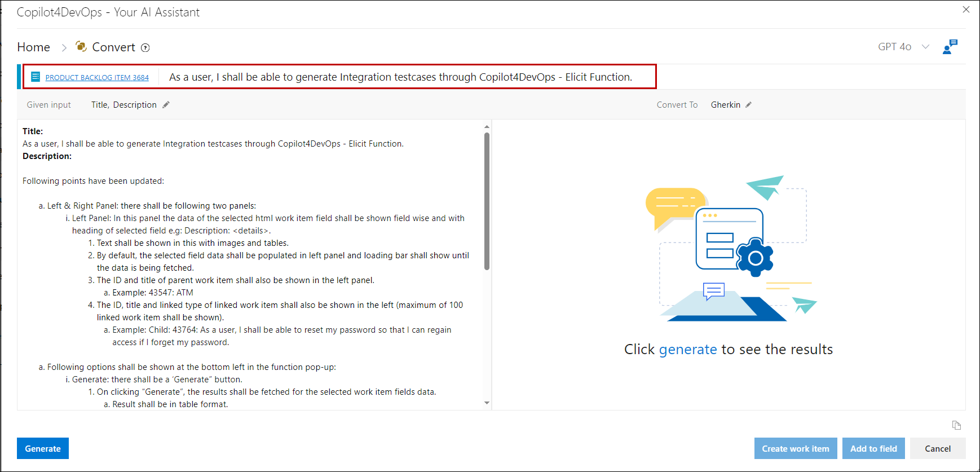Screen dimensions: 980x472
Task: Click the Convert function icon in breadcrumb
Action: (x=81, y=47)
